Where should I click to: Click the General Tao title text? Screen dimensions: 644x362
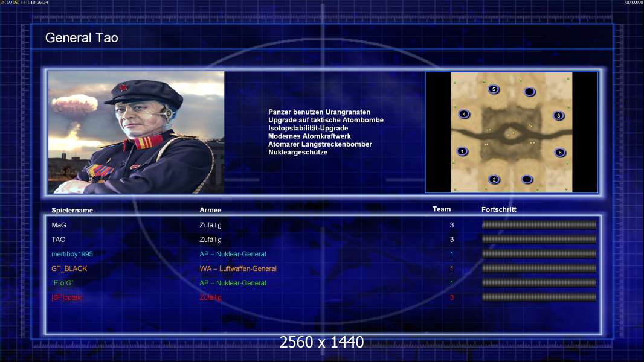[82, 38]
